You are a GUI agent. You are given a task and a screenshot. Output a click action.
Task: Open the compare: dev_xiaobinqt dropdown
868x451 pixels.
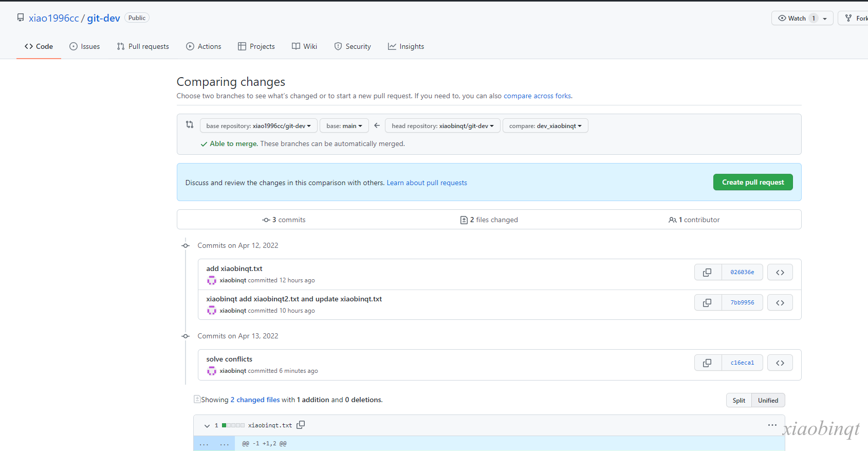[545, 126]
